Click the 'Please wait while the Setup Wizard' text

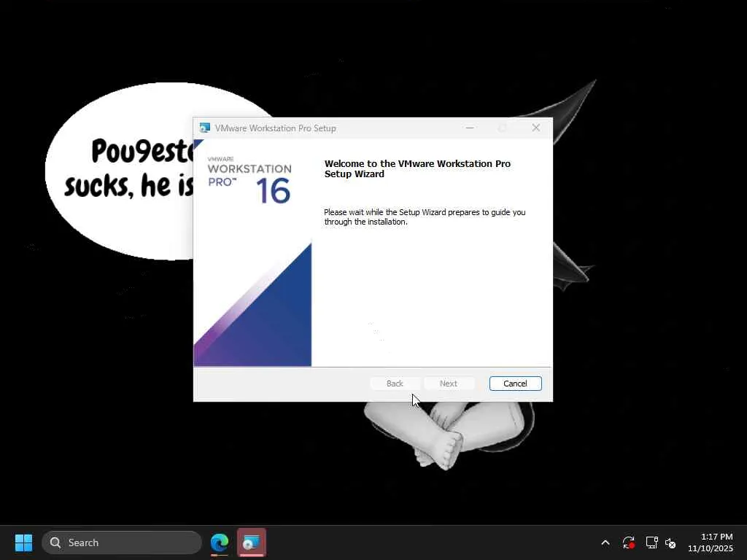pos(425,217)
